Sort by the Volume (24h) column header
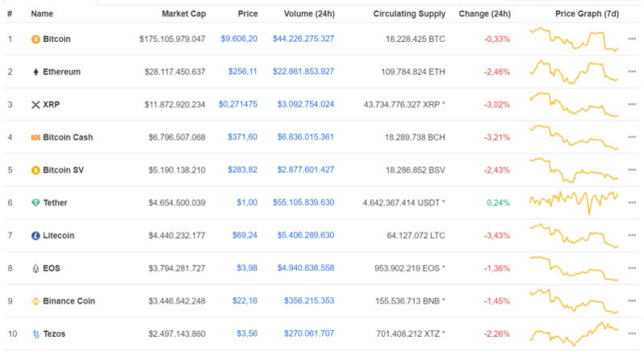Image resolution: width=644 pixels, height=352 pixels. 309,14
